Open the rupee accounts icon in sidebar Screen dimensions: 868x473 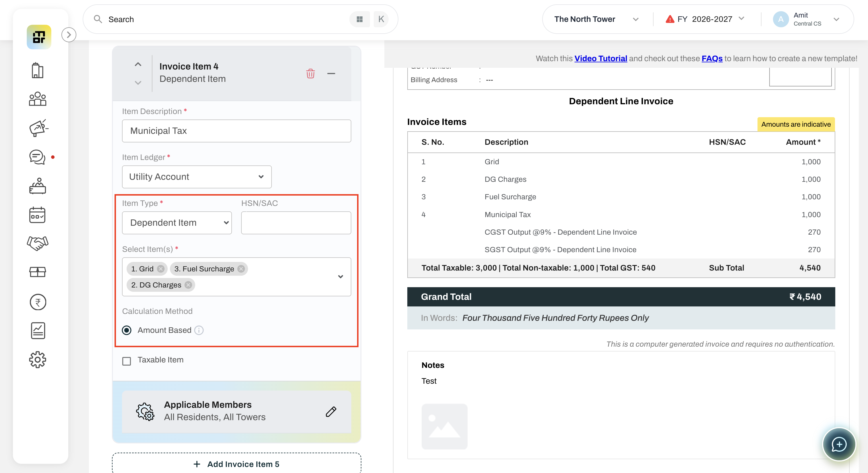coord(38,302)
